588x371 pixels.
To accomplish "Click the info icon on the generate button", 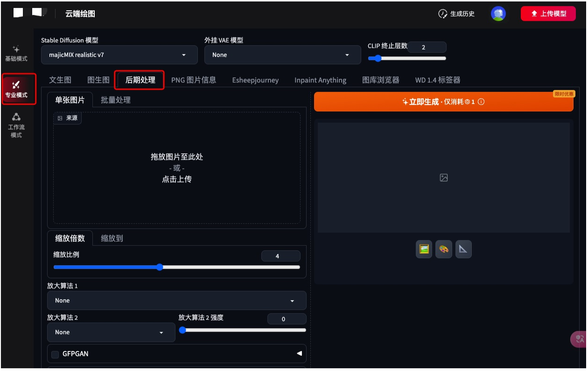I will point(481,102).
